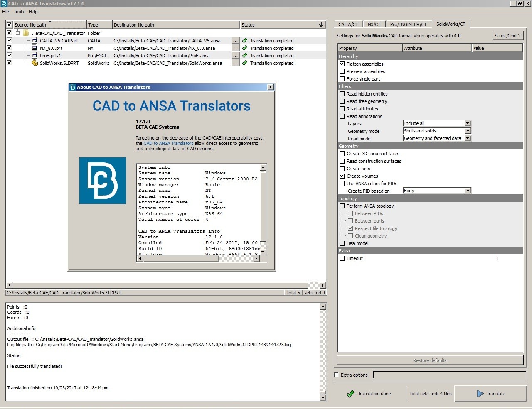Switch to the NX/CT tab

pos(374,24)
